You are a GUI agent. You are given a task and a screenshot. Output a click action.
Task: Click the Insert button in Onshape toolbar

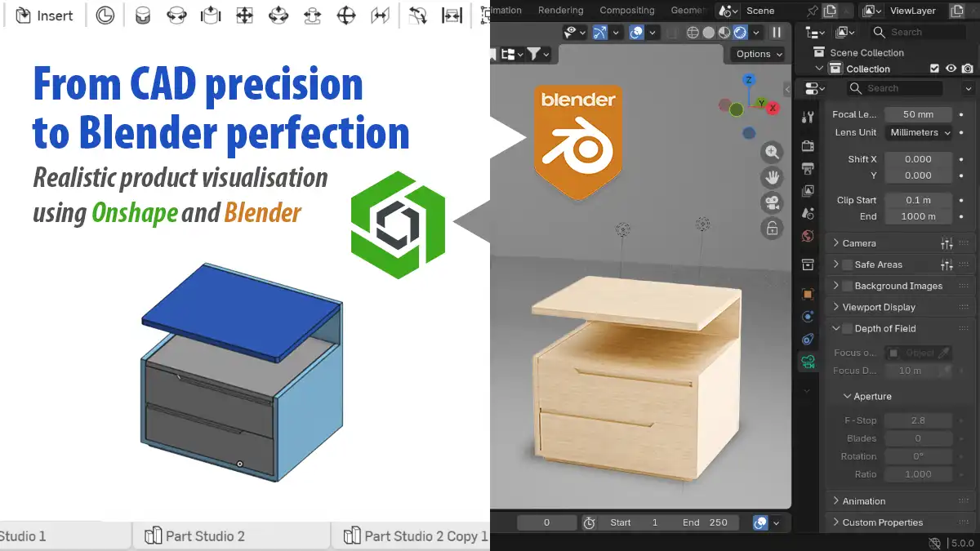pyautogui.click(x=44, y=16)
